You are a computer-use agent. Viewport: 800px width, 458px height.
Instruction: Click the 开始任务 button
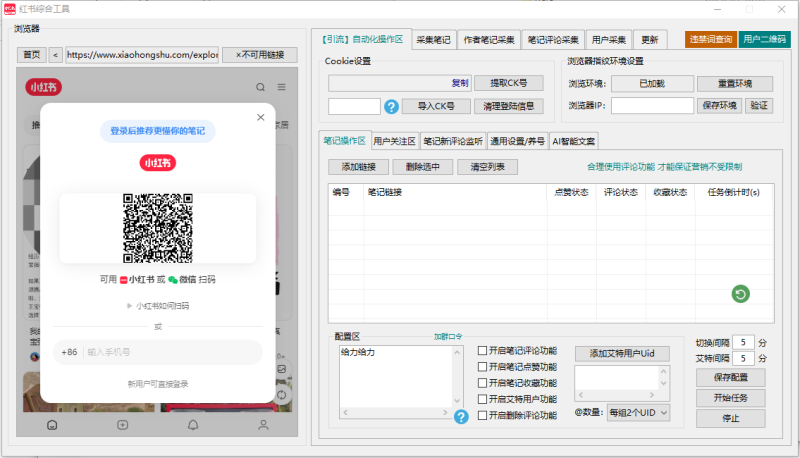point(731,398)
